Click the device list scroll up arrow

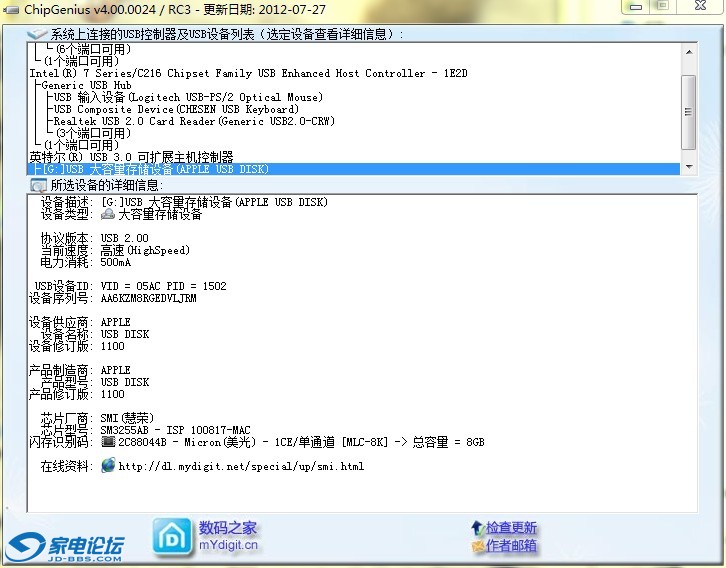pyautogui.click(x=688, y=52)
